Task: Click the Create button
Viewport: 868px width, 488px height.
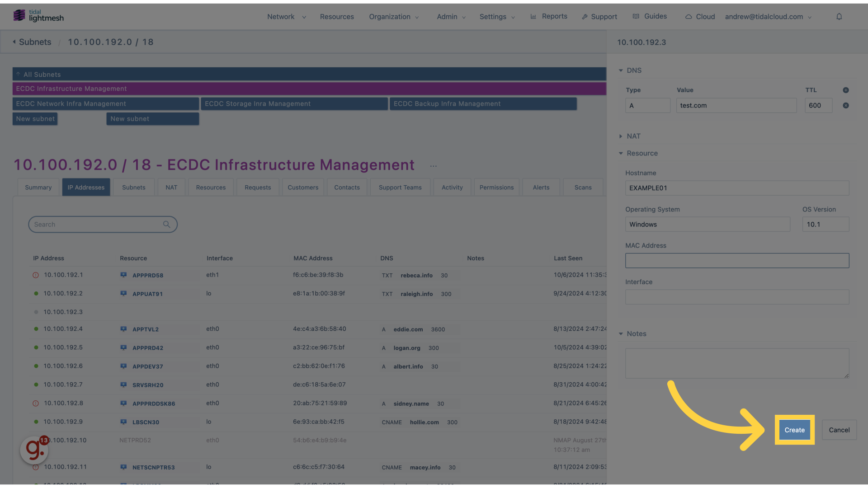Action: pos(795,429)
